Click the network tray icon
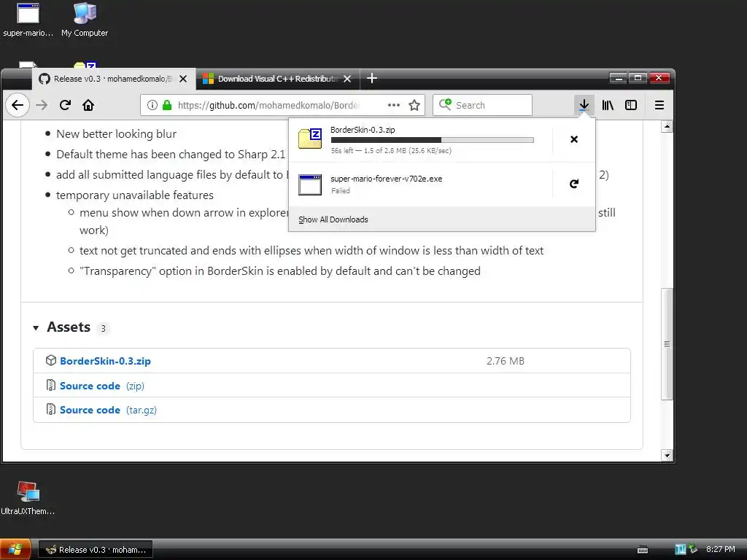747x560 pixels. 693,549
